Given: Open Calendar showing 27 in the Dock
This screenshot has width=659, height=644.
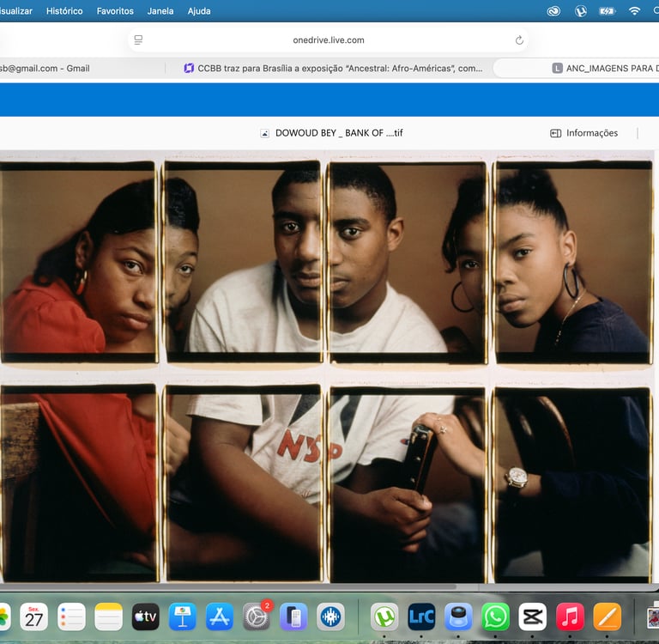Looking at the screenshot, I should point(34,617).
